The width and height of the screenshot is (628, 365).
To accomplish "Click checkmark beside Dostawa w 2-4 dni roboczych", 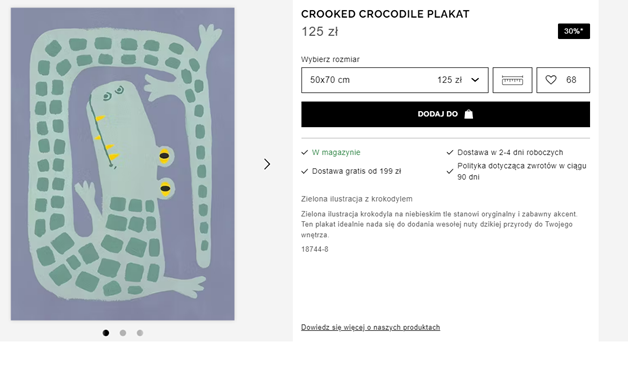I will point(450,152).
